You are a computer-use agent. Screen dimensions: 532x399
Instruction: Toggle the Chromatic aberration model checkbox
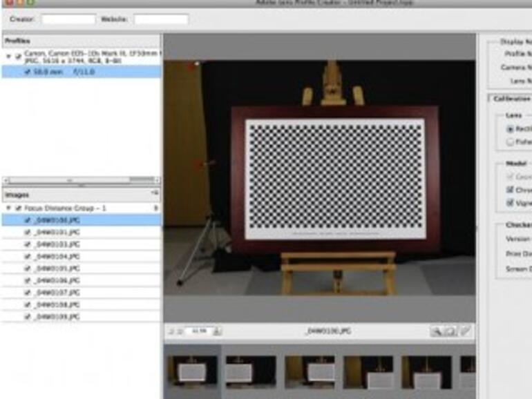(510, 190)
